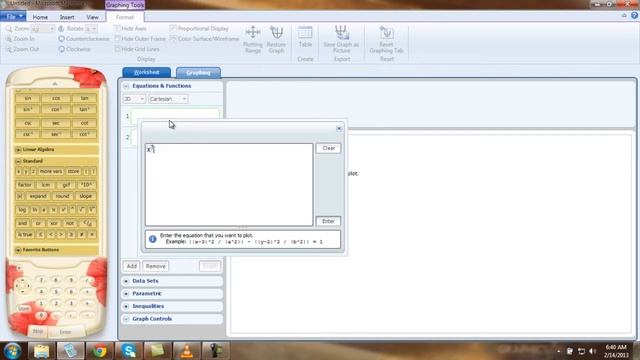Click the equation text input area
The image size is (640, 360).
[x=229, y=184]
